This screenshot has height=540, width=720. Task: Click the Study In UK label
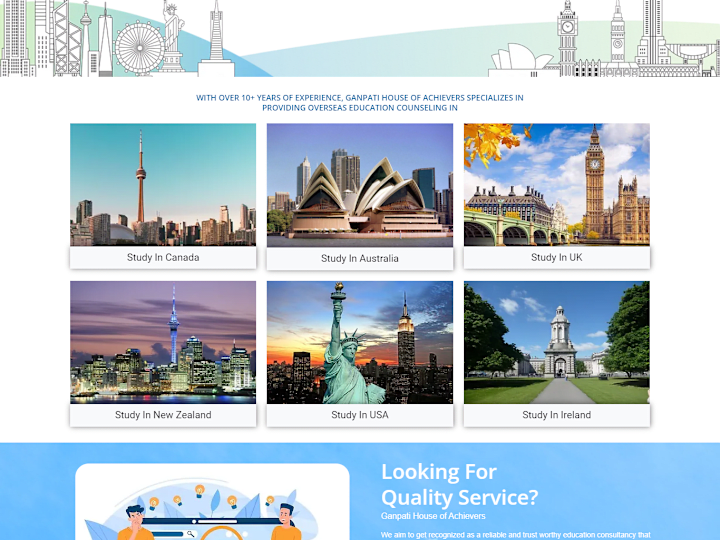point(557,258)
